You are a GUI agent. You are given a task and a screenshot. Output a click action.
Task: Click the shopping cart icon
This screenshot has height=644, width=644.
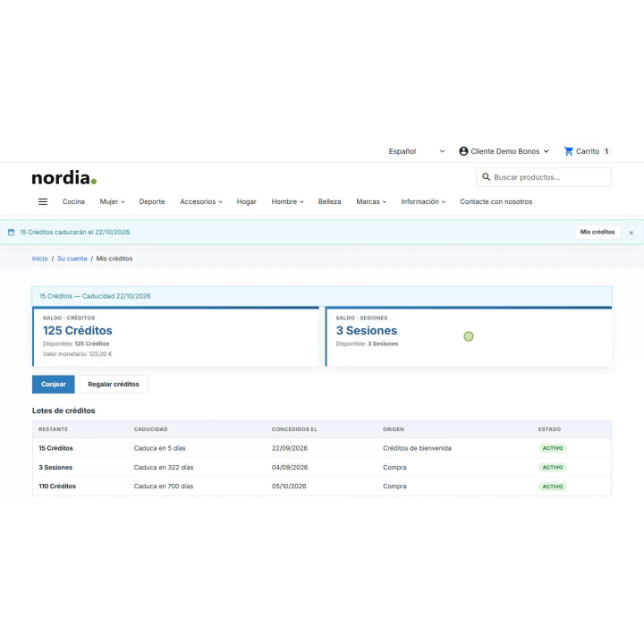pos(569,151)
